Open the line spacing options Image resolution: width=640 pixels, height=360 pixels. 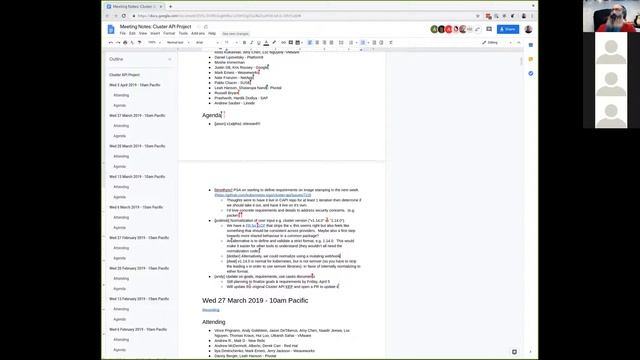tap(341, 42)
